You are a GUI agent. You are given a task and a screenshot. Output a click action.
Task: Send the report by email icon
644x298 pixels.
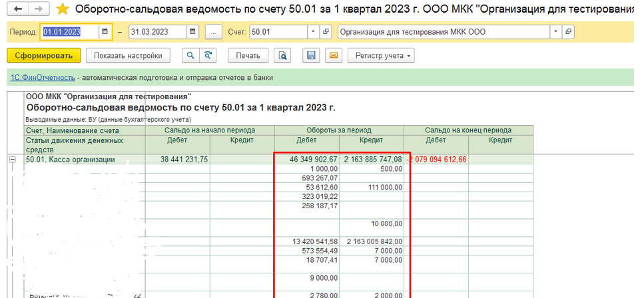(334, 56)
